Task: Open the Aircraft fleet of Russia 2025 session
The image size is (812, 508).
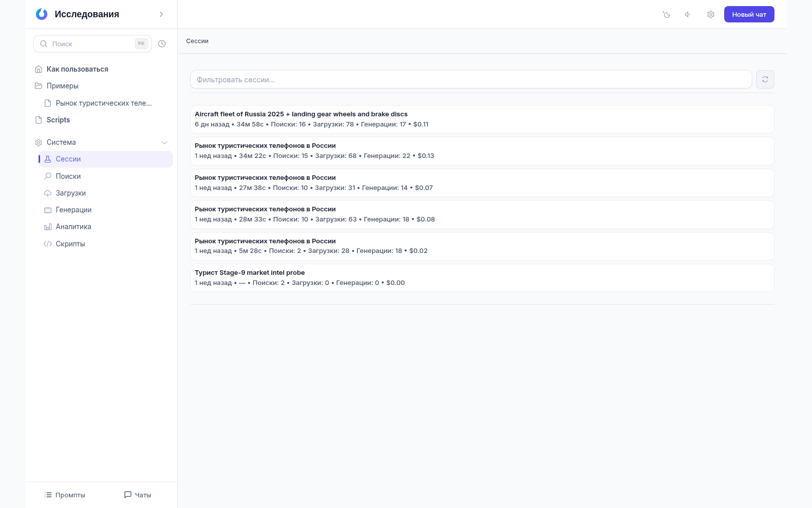Action: pos(482,119)
